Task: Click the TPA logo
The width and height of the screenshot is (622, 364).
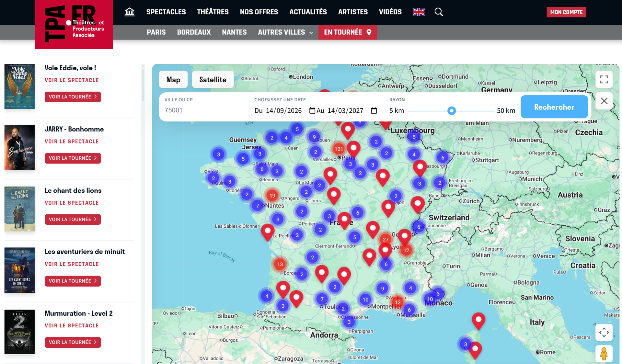Action: [74, 24]
